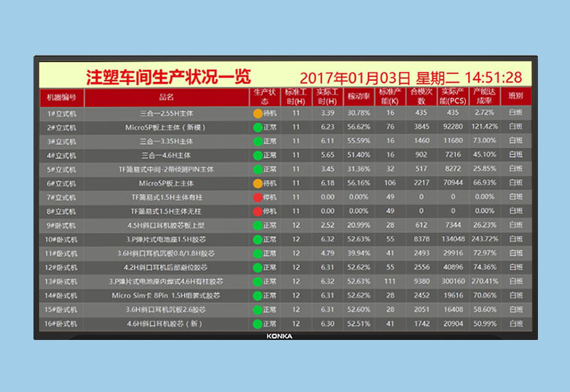Image resolution: width=570 pixels, height=392 pixels.
Task: Click the green status dot for 10#卧式机
Action: [257, 239]
